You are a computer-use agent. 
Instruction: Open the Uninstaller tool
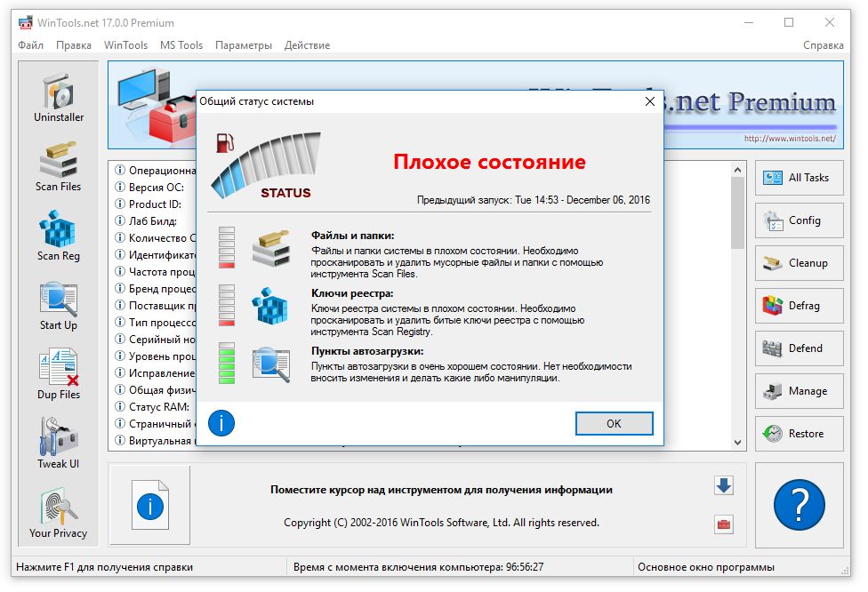click(x=58, y=98)
